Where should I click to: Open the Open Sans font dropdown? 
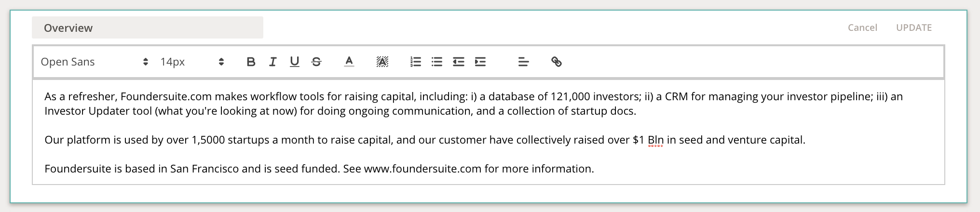click(94, 62)
